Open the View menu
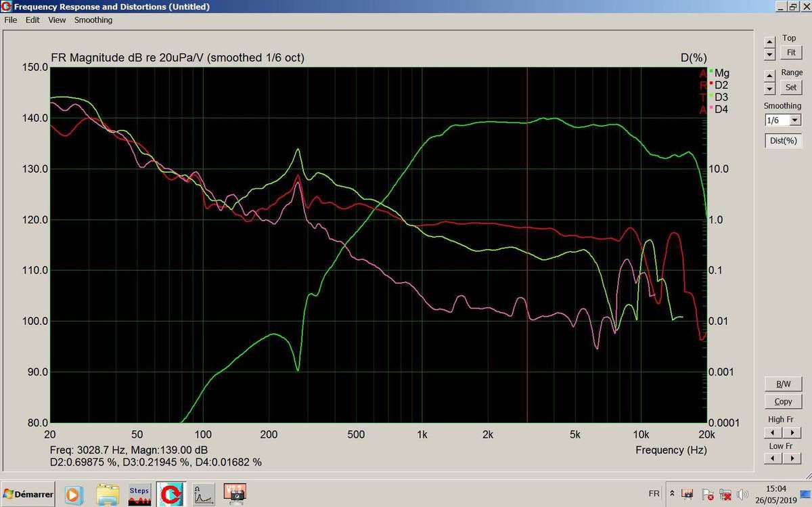 coord(57,20)
